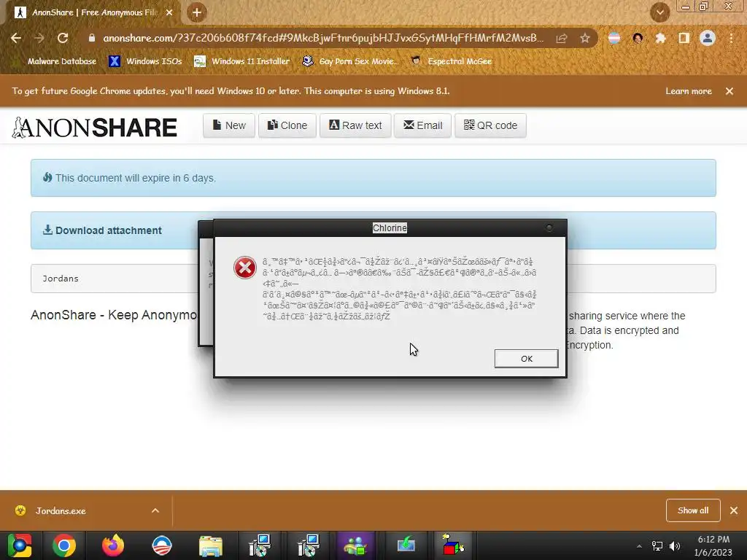This screenshot has width=747, height=560.
Task: Open the tab search dropdown
Action: [x=659, y=12]
